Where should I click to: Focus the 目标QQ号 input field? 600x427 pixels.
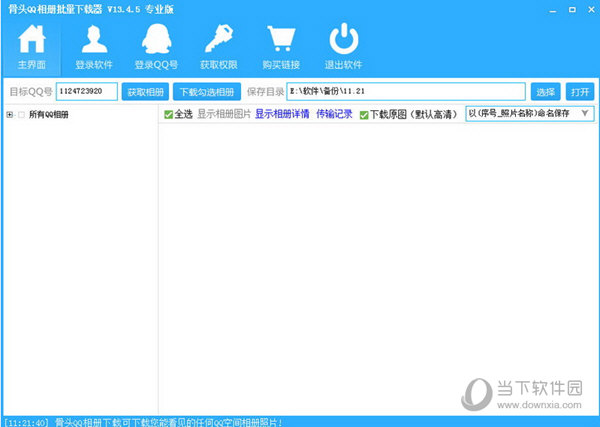(87, 92)
